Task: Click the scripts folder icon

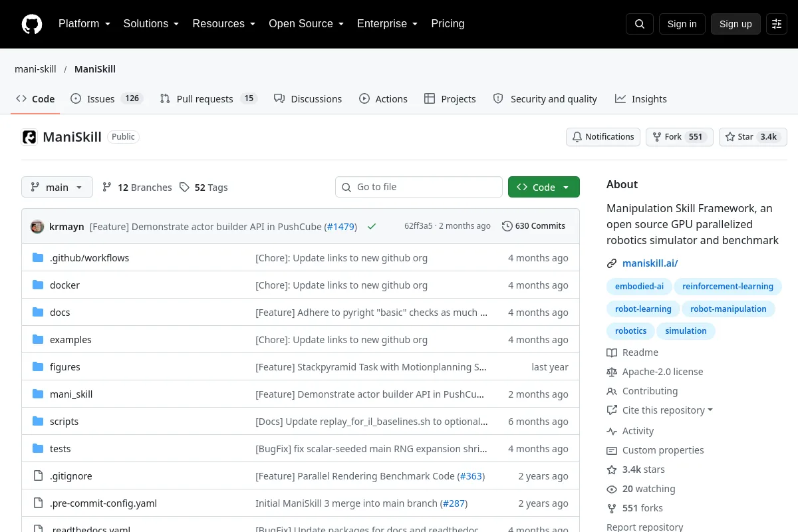Action: [38, 422]
